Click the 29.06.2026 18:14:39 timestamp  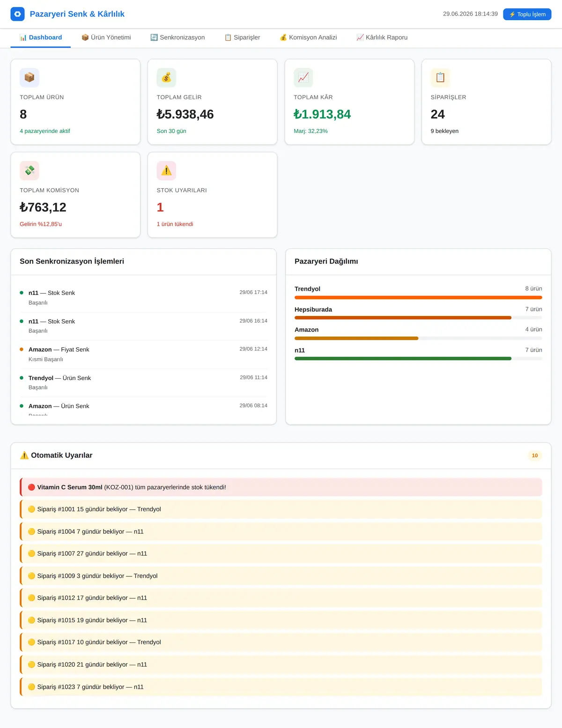pyautogui.click(x=470, y=14)
